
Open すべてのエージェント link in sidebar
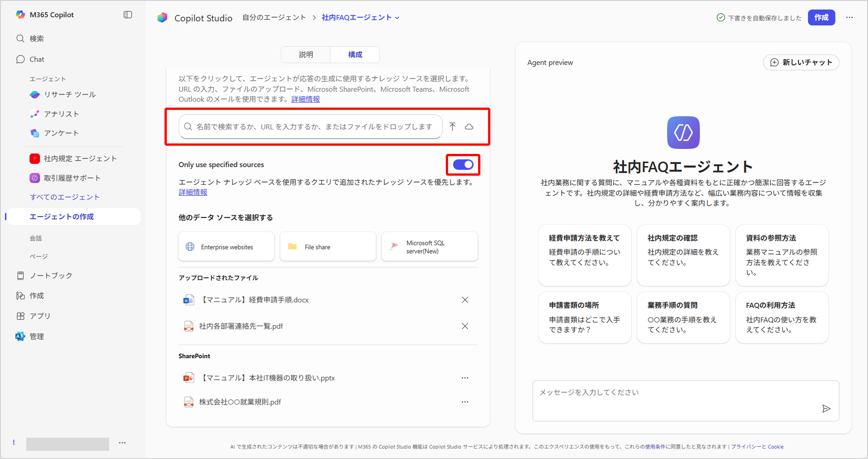tap(65, 197)
